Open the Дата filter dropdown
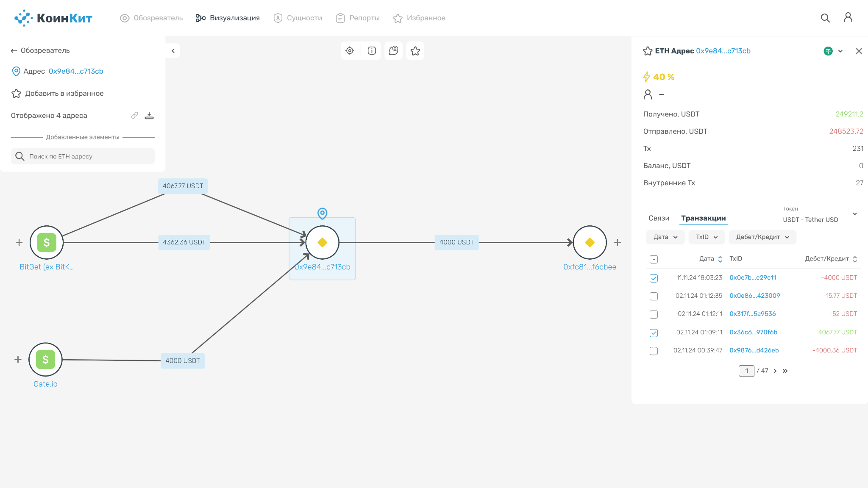 [665, 237]
